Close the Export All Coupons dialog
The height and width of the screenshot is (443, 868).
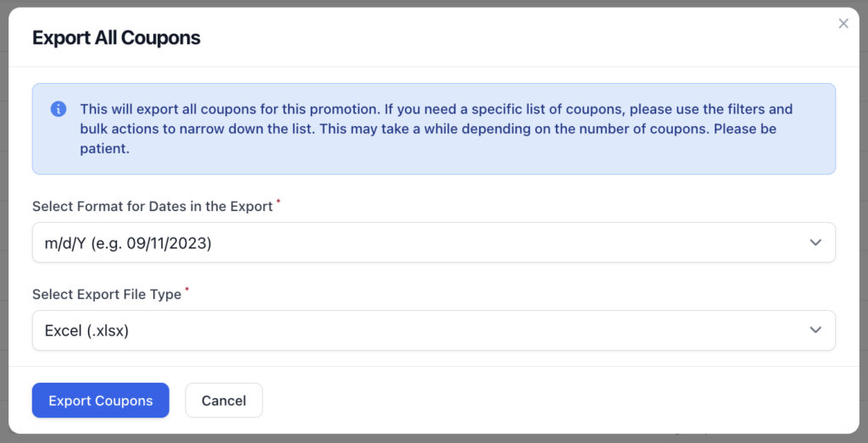click(843, 23)
